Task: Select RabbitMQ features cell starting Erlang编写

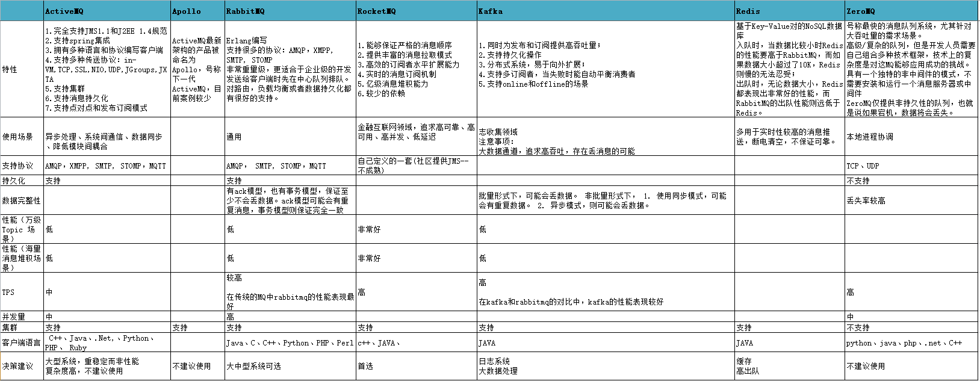Action: [x=291, y=69]
